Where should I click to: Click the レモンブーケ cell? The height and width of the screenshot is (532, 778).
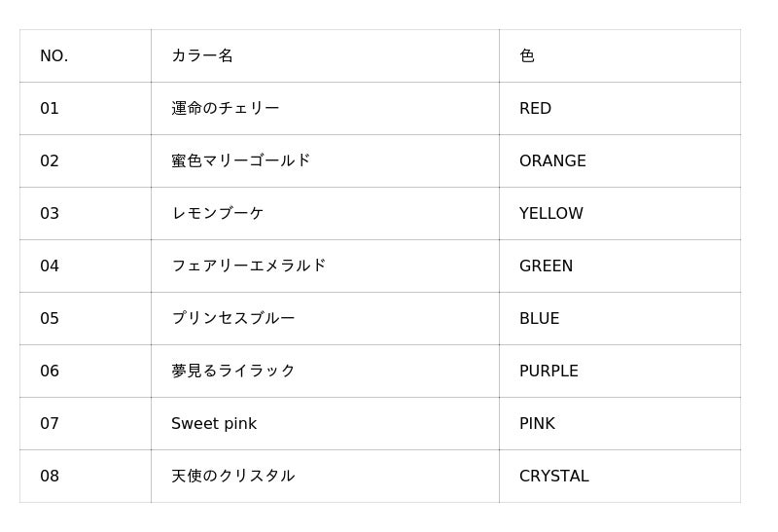218,214
